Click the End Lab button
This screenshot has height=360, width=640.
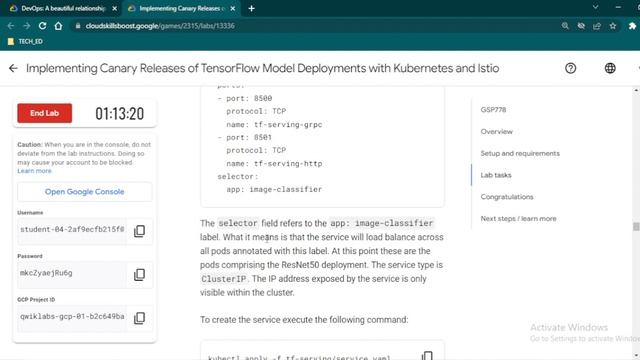click(44, 113)
